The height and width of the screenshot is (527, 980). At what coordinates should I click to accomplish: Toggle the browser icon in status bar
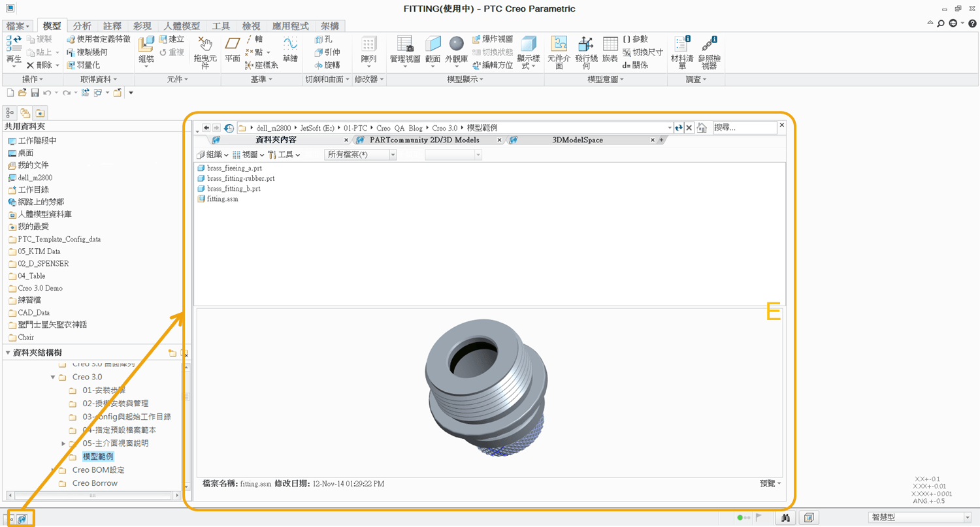click(x=22, y=519)
